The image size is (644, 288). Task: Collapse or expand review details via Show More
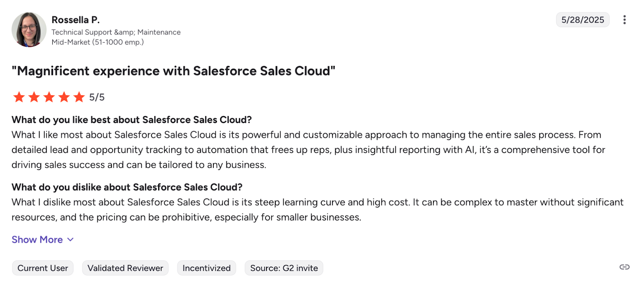[37, 239]
